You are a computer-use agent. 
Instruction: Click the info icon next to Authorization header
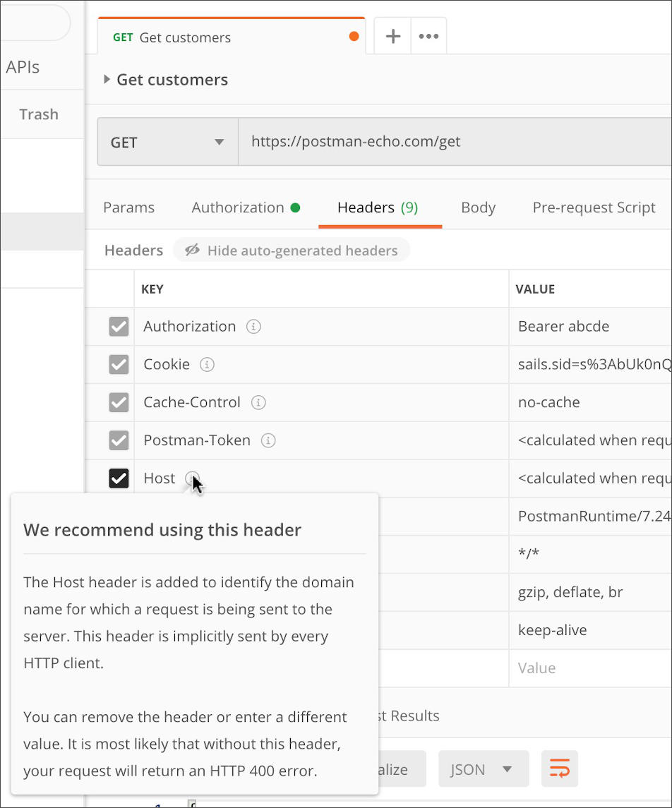tap(253, 327)
